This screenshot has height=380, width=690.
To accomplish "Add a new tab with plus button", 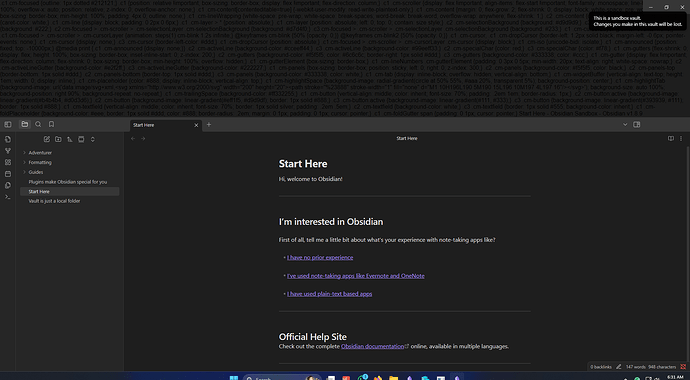I will (x=209, y=125).
